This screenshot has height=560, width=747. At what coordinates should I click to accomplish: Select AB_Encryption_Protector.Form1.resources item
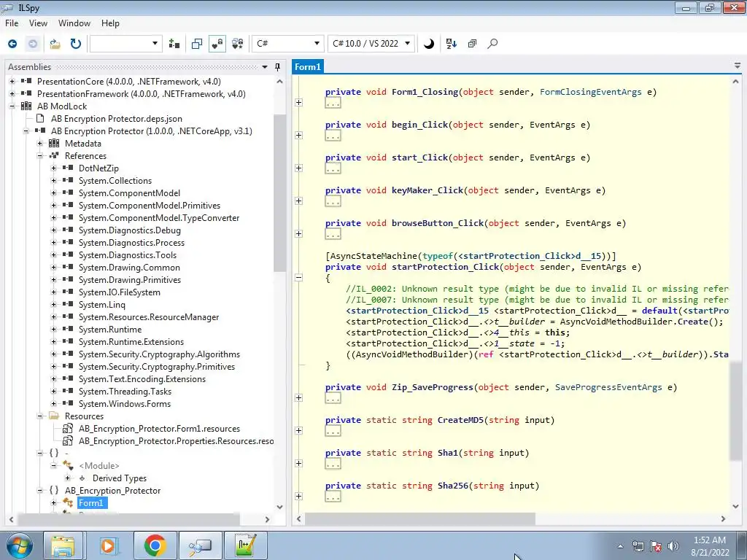coord(159,429)
